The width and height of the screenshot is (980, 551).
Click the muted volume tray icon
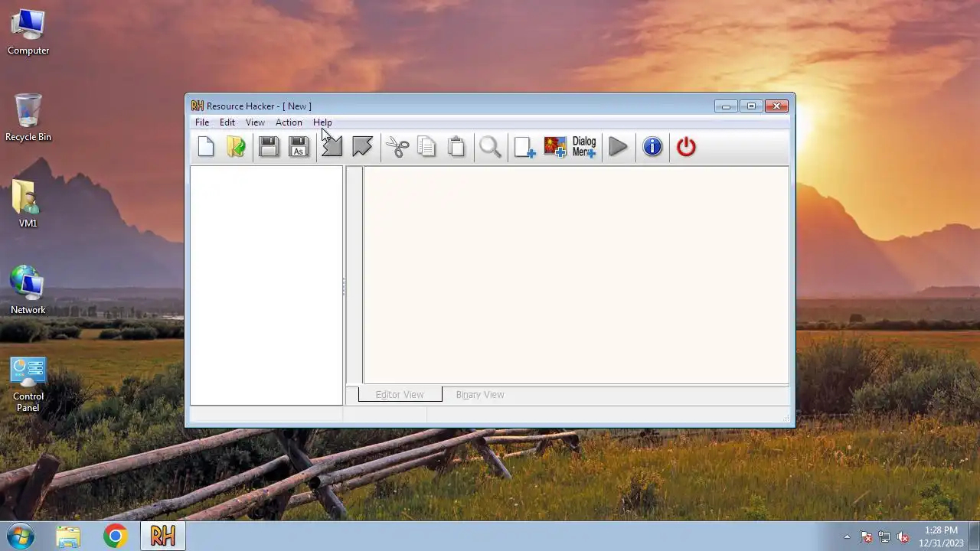coord(903,537)
